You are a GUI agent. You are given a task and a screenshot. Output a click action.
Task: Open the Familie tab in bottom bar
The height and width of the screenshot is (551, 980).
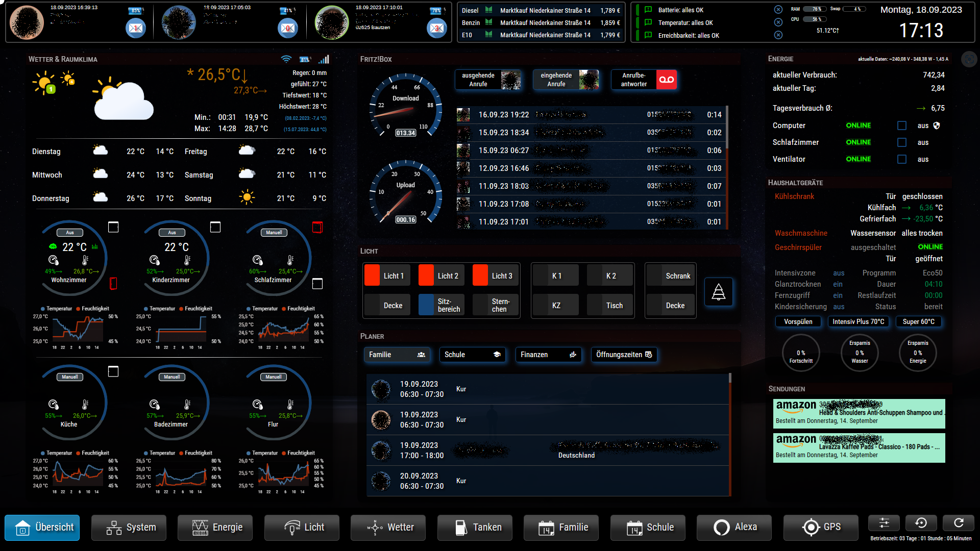click(561, 527)
